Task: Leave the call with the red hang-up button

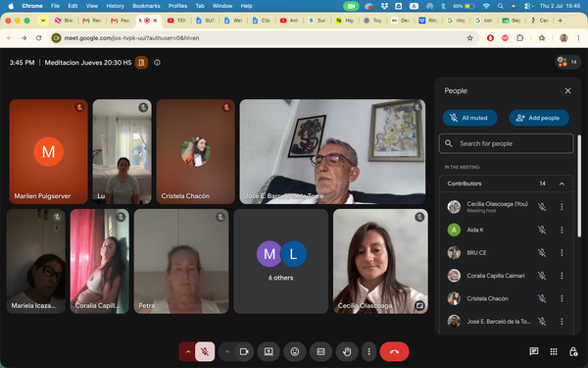Action: pos(394,351)
